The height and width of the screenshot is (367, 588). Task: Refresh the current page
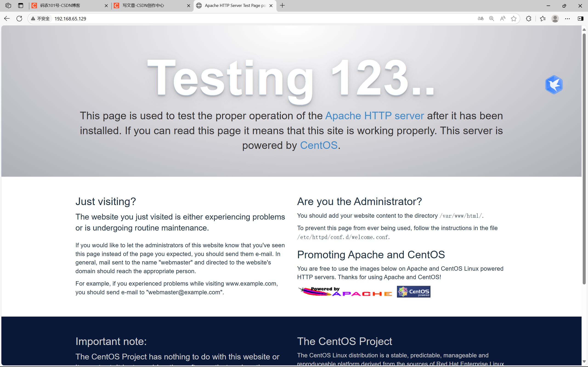19,18
